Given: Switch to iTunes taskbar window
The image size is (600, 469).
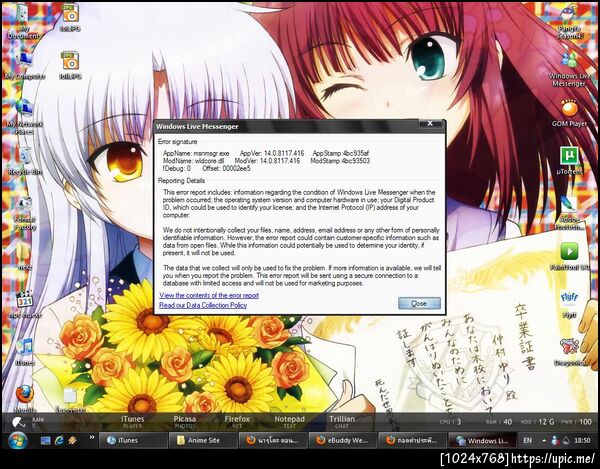Looking at the screenshot, I should click(133, 440).
